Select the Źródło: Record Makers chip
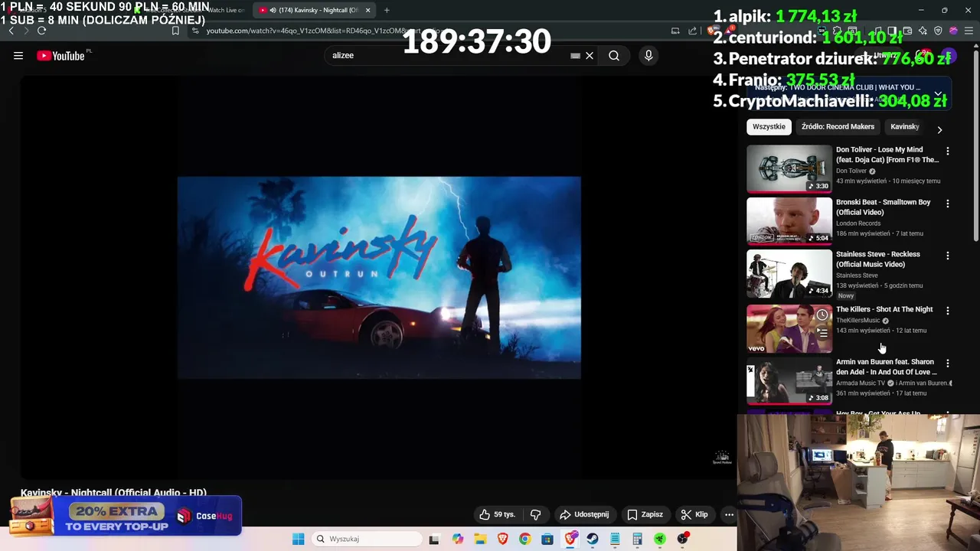 (x=838, y=127)
